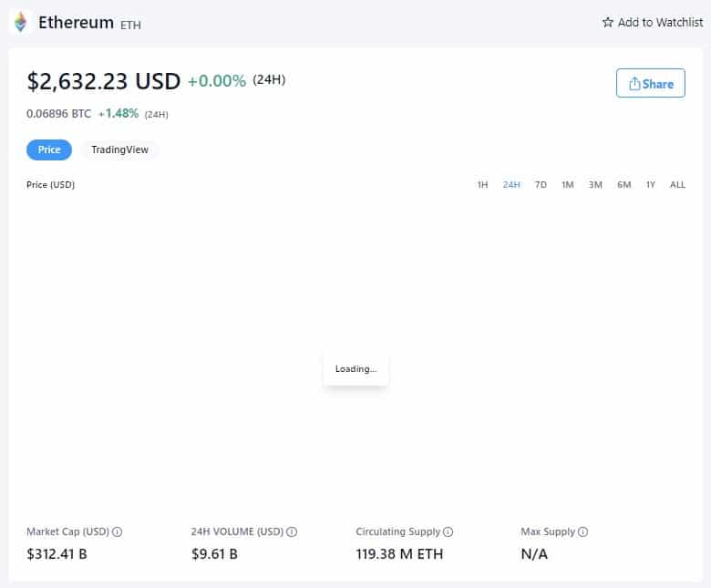Click the info icon next to Max Supply

click(583, 531)
